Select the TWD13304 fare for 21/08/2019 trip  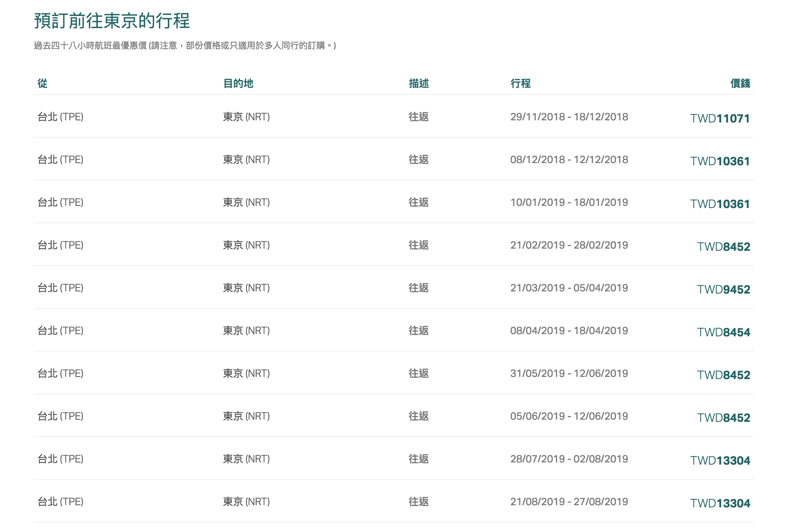coord(720,503)
